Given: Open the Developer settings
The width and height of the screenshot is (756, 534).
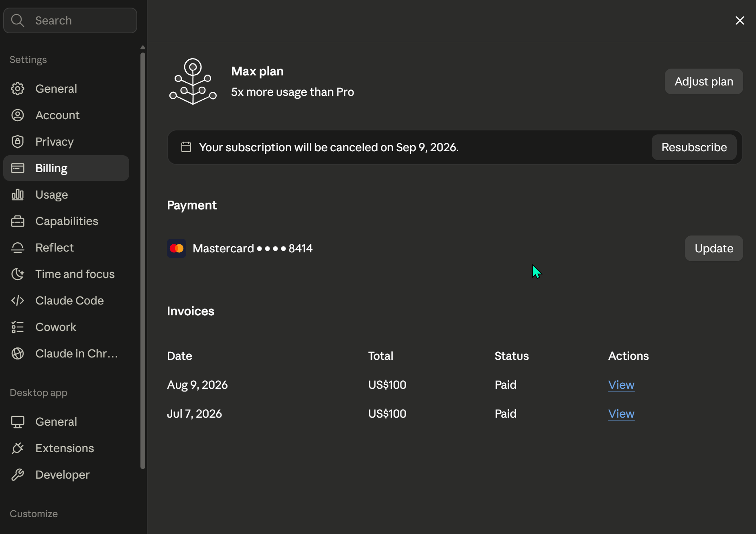Looking at the screenshot, I should tap(66, 475).
